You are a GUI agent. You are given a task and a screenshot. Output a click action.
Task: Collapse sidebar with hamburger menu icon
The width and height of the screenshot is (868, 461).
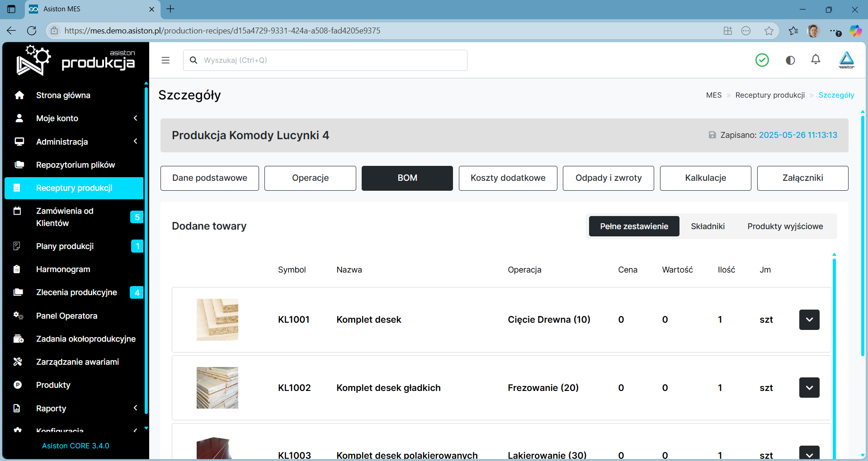tap(165, 60)
